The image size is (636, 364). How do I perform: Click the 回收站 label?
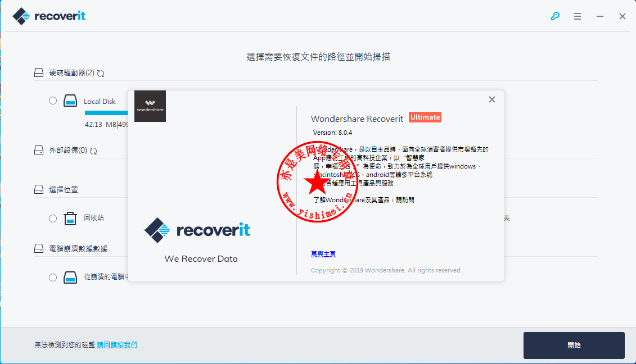[94, 218]
